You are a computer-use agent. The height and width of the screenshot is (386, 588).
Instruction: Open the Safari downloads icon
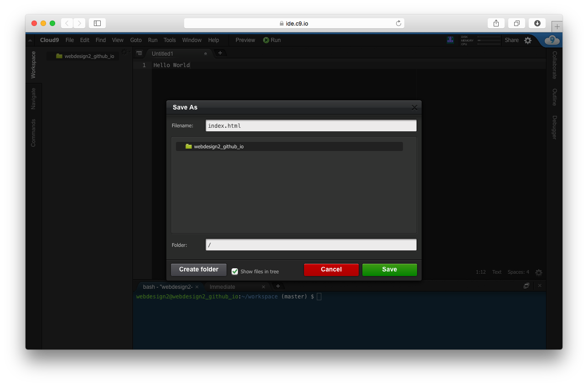(x=537, y=23)
